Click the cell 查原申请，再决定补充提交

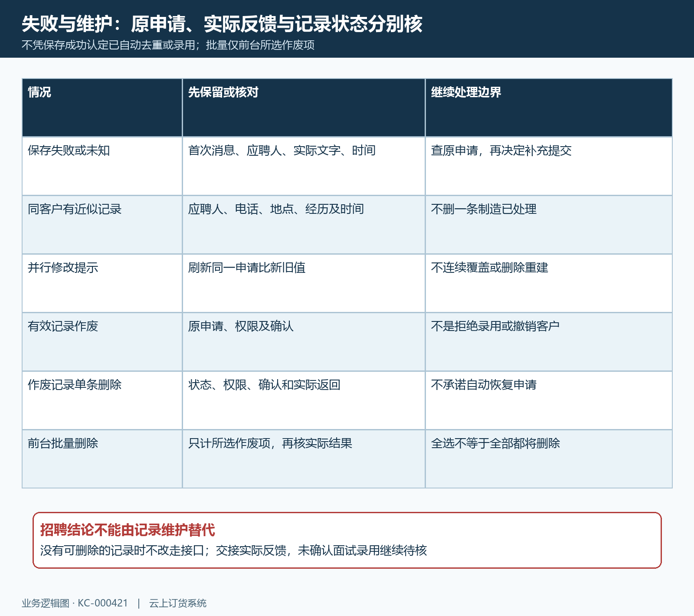click(549, 166)
